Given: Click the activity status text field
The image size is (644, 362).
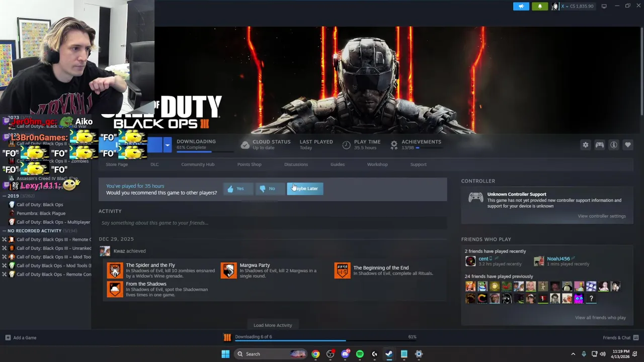Looking at the screenshot, I should (x=272, y=223).
